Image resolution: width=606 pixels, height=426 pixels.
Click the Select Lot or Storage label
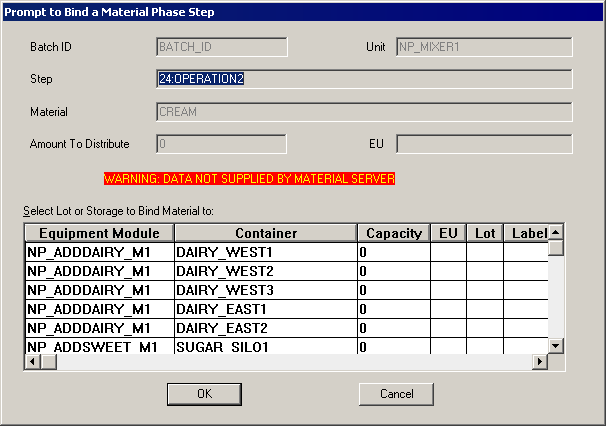[118, 211]
